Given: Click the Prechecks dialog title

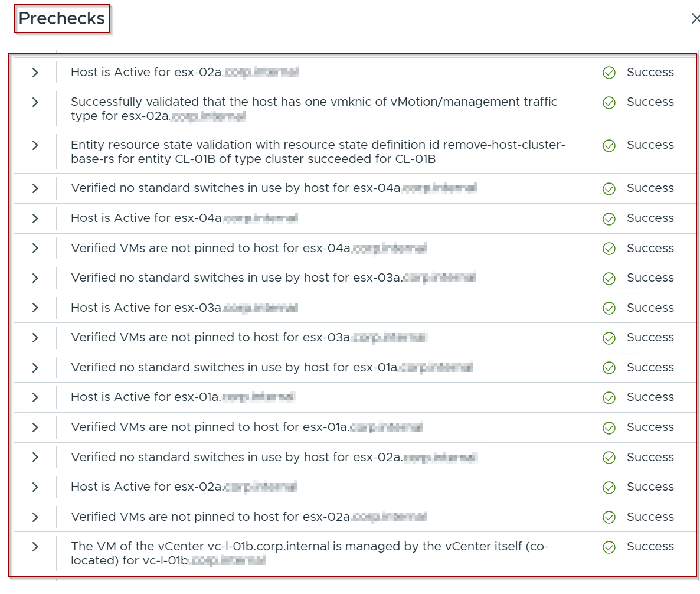Looking at the screenshot, I should tap(62, 19).
